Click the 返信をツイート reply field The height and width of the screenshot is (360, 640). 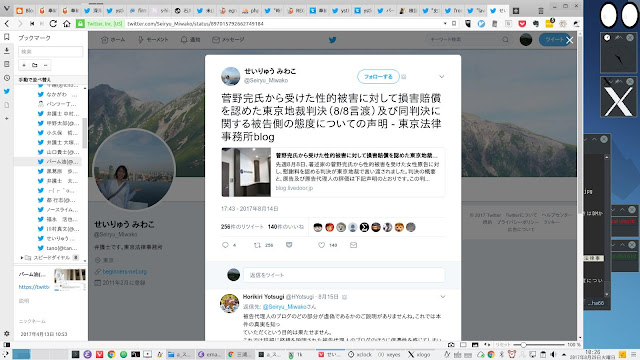(344, 275)
